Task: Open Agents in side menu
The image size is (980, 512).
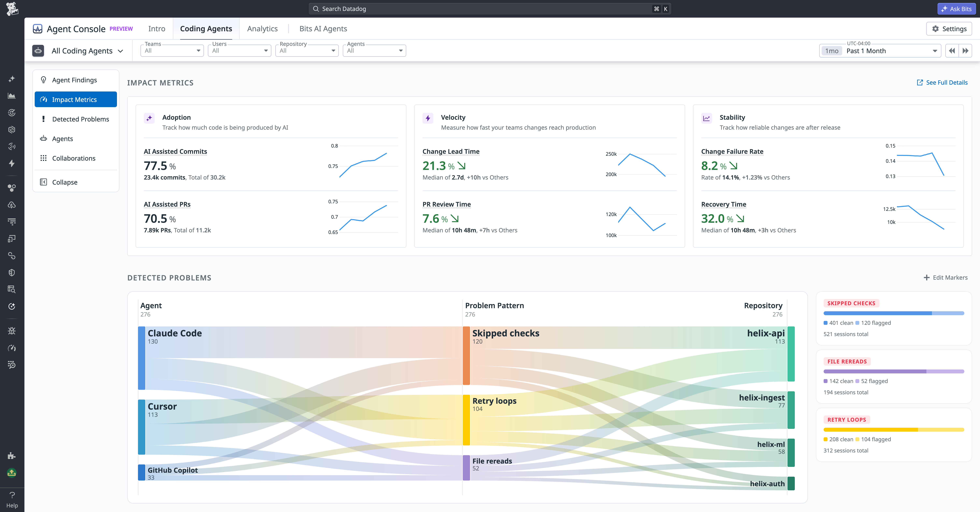Action: pyautogui.click(x=76, y=139)
